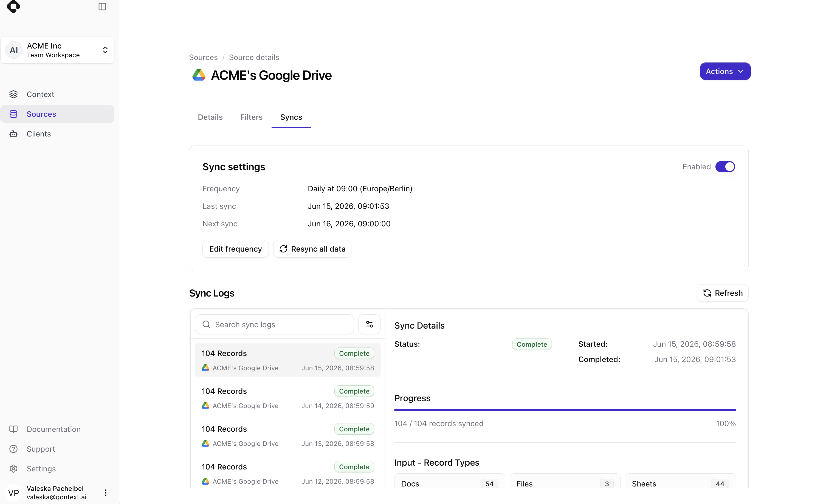Open the sync logs filter icon
Viewport: 815px width, 504px height.
(369, 324)
